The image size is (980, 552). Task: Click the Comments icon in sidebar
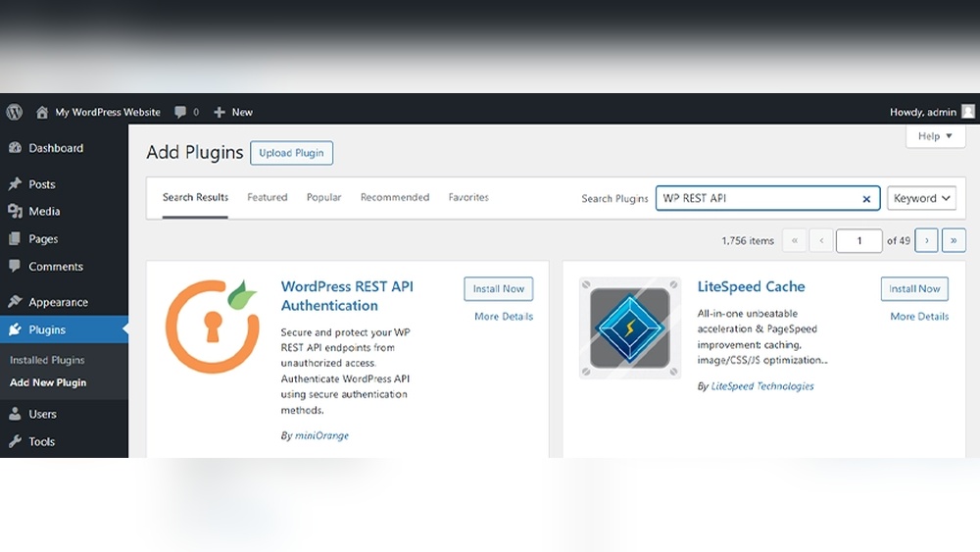15,266
